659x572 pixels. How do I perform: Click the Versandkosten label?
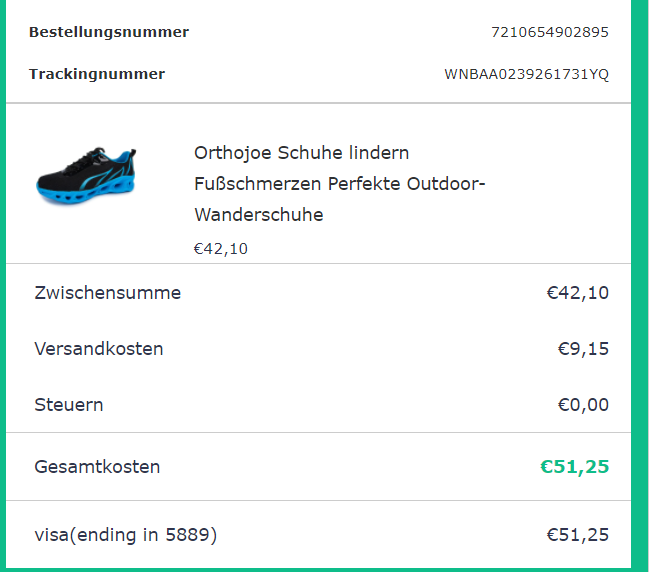[99, 349]
